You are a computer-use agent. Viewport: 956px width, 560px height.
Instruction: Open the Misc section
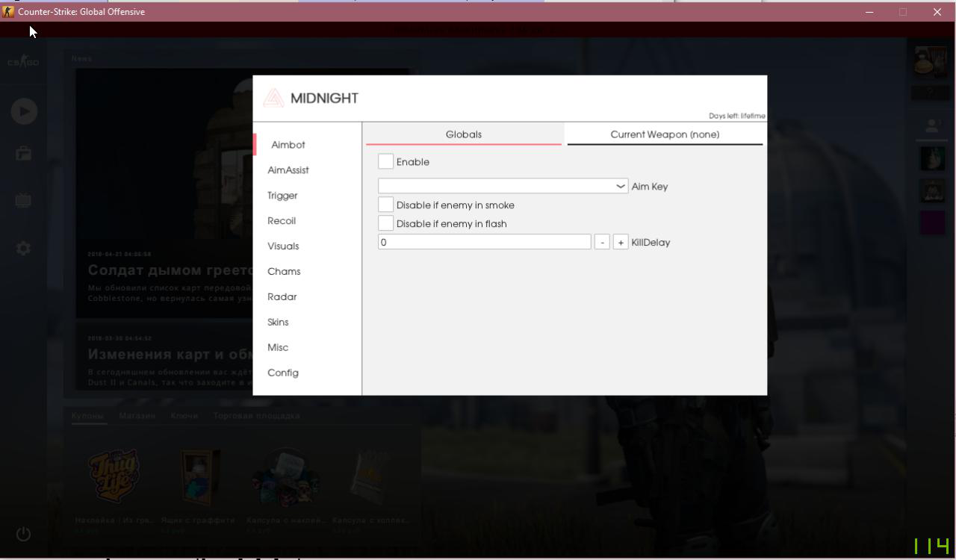click(x=278, y=348)
